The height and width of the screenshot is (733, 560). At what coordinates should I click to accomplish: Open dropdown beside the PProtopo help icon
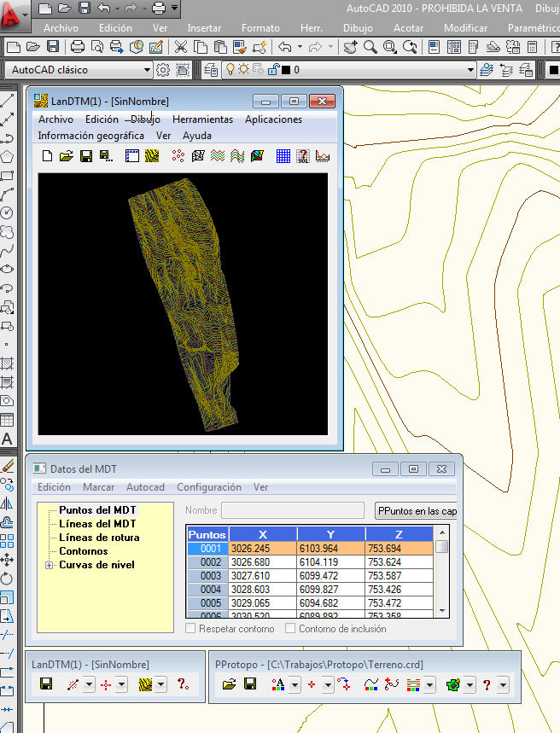503,685
